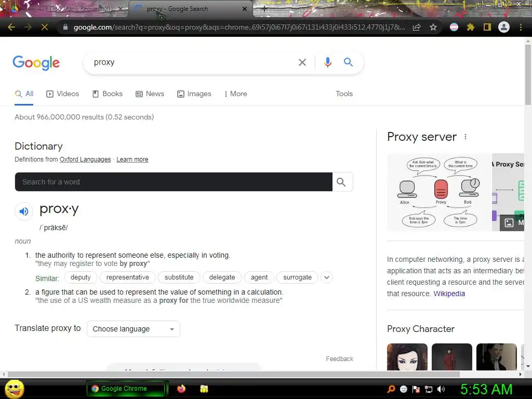Click dictionary word search magnifier button
Screen dimensions: 532x399
342,182
